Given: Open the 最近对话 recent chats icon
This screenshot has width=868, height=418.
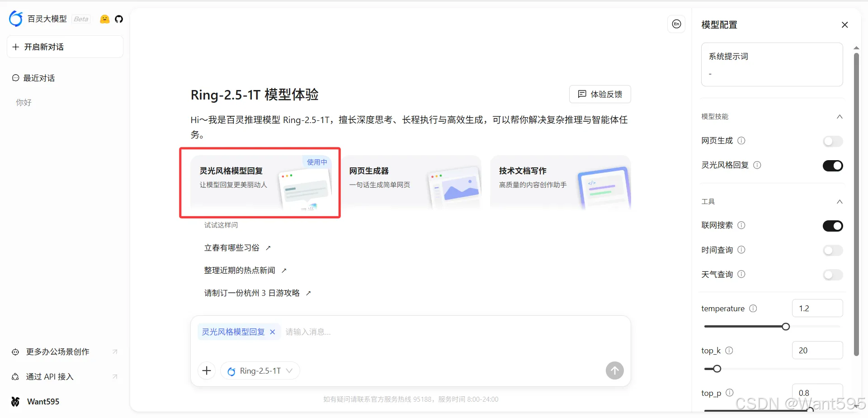Looking at the screenshot, I should tap(15, 78).
